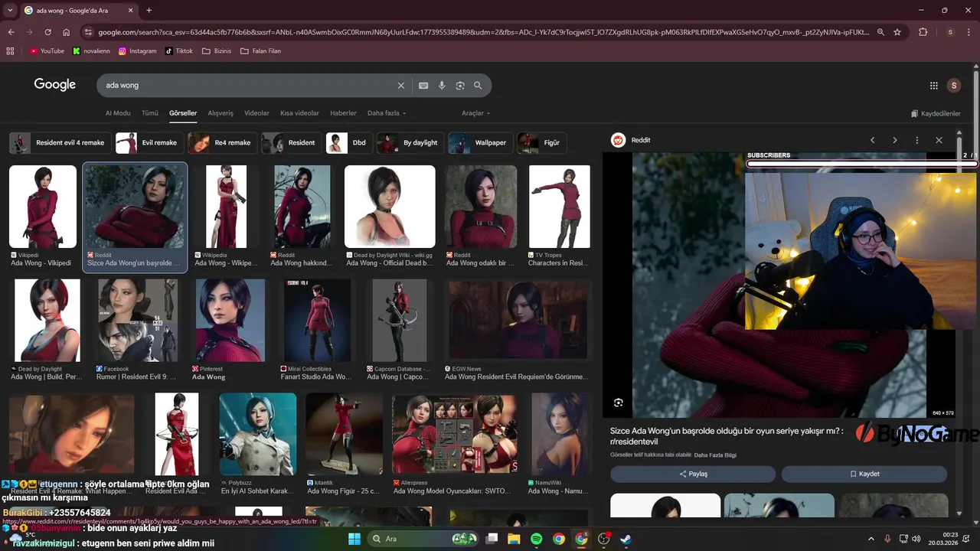Click Windows taskbar search box
The height and width of the screenshot is (551, 980).
pos(424,539)
